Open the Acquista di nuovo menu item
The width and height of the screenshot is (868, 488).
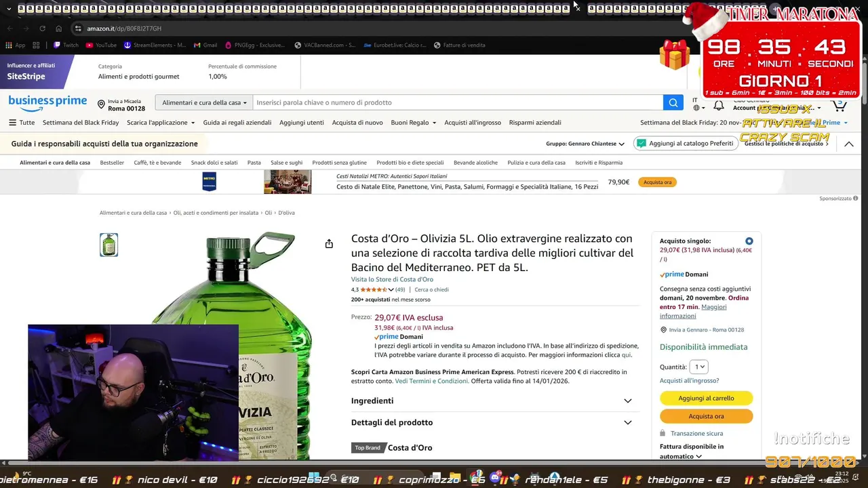point(357,123)
